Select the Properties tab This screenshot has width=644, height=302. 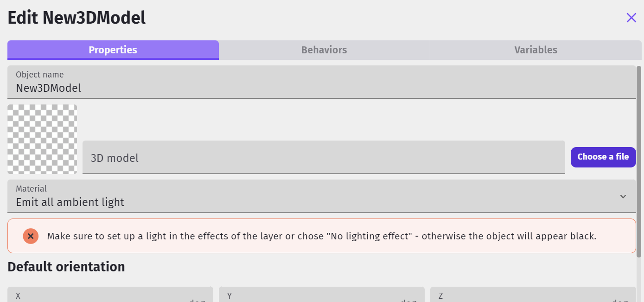[113, 50]
